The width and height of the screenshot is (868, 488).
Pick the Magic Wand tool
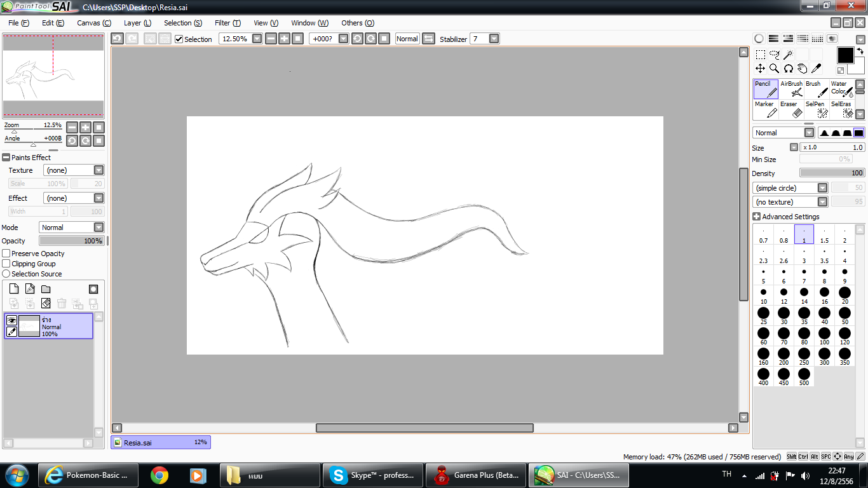point(788,55)
